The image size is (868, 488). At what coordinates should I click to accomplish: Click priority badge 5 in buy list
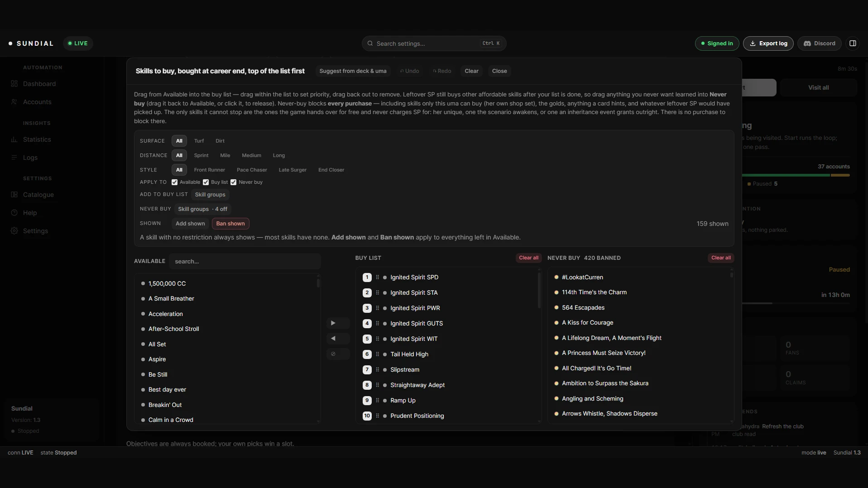367,339
